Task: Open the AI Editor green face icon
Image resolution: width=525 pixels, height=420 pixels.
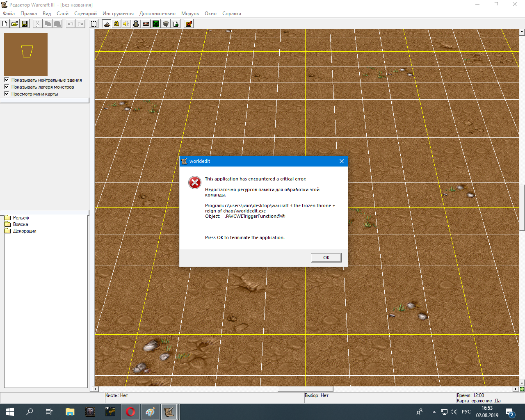Action: tap(156, 24)
